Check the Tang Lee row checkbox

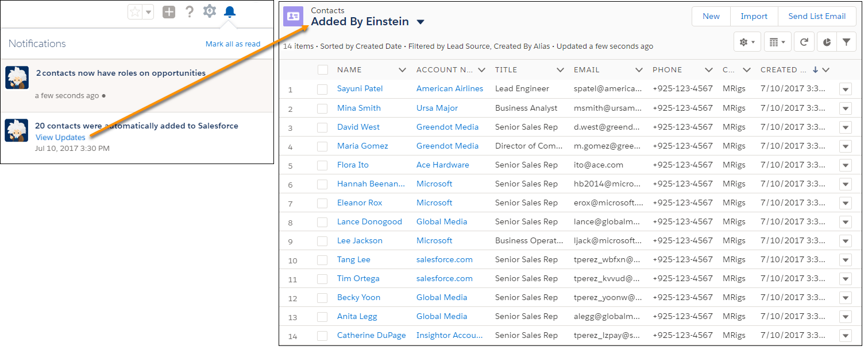(x=323, y=259)
